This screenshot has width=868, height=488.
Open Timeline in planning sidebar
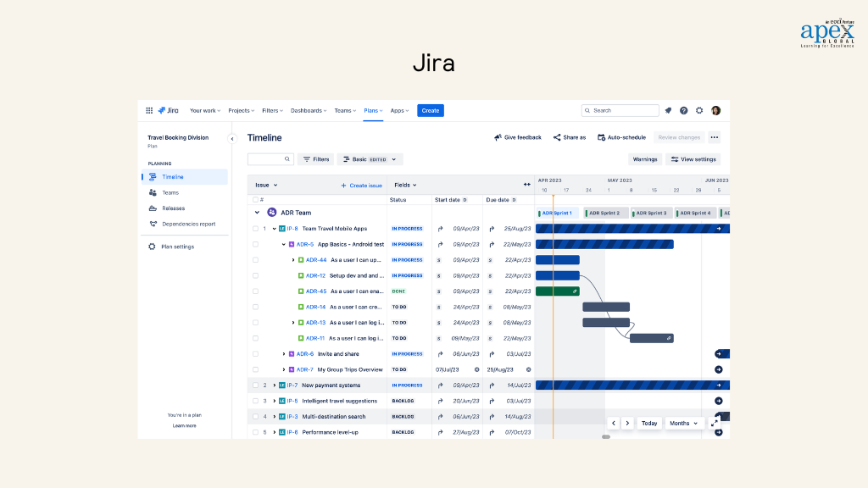click(185, 177)
